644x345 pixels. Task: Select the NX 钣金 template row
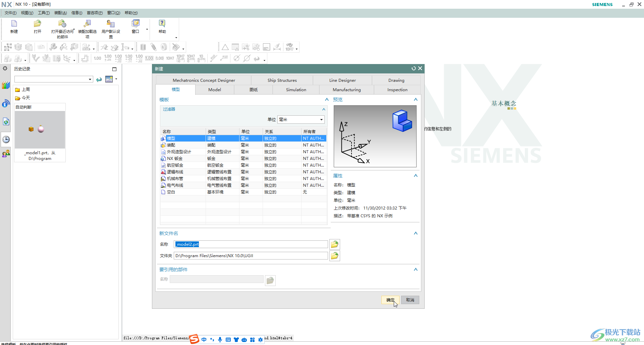coord(243,159)
